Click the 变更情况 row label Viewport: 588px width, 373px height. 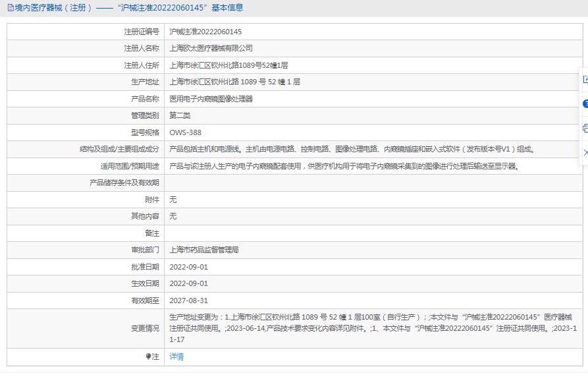[145, 328]
